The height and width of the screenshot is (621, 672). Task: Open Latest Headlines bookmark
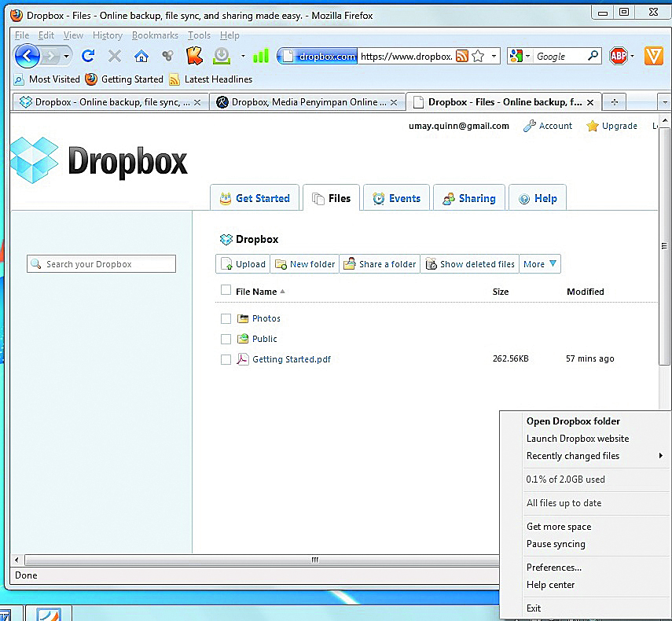click(x=211, y=79)
